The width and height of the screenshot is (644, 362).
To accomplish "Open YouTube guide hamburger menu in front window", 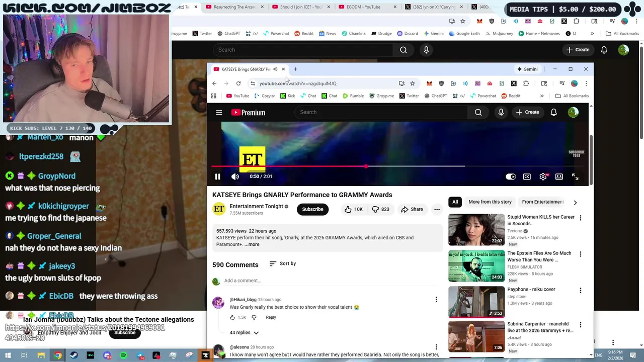I will click(219, 112).
